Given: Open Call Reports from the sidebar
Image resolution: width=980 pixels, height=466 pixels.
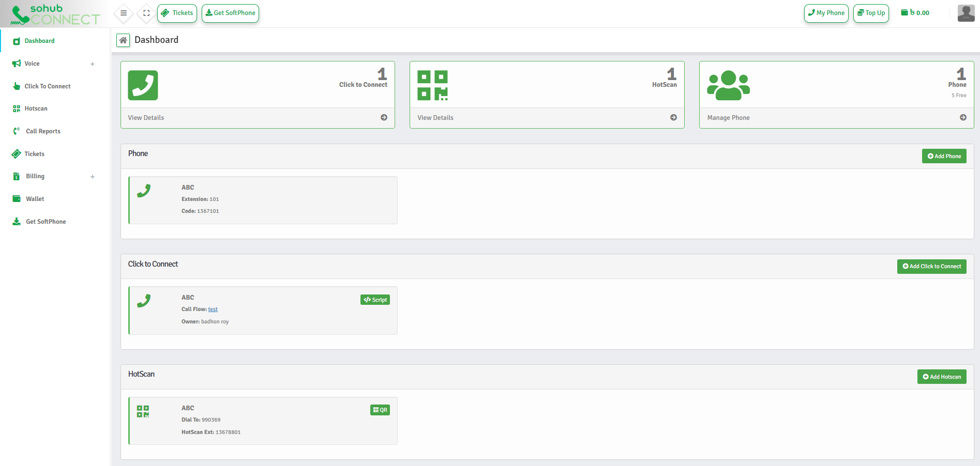Looking at the screenshot, I should tap(42, 131).
